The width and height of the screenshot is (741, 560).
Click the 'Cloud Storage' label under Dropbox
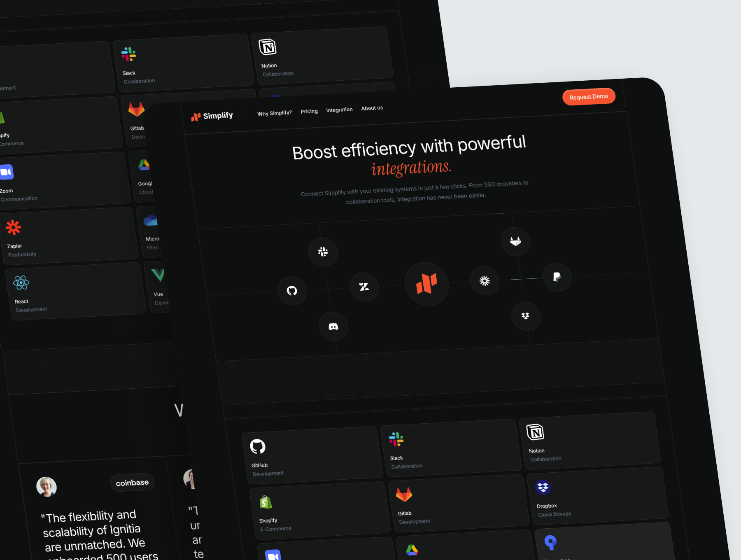click(x=555, y=514)
